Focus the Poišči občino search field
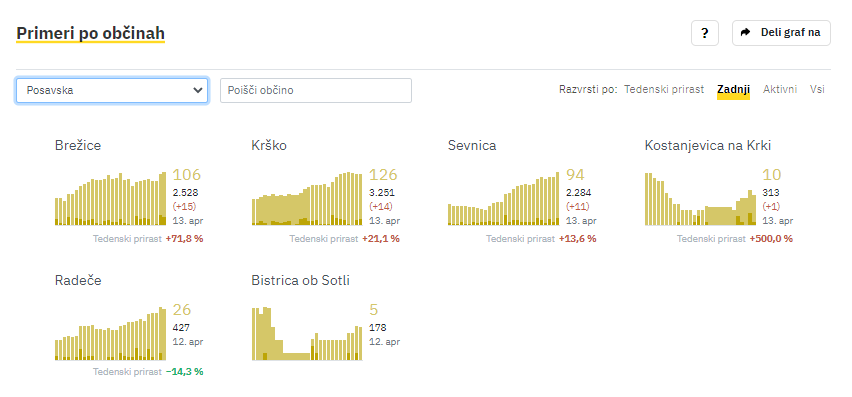The height and width of the screenshot is (397, 852). (316, 90)
